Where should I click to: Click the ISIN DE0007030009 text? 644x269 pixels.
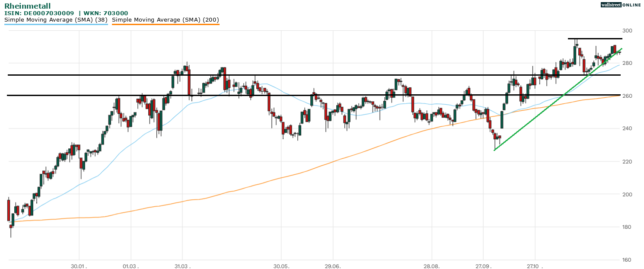39,13
